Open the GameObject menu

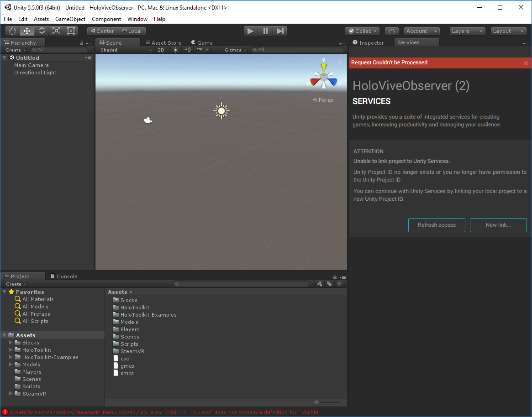(70, 19)
